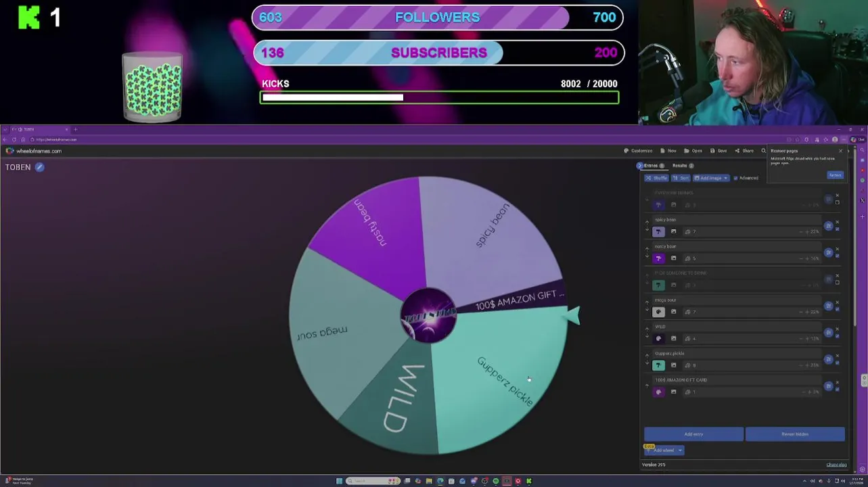Open the Add wheel dropdown arrow
Screen dimensions: 868x487
coord(680,450)
